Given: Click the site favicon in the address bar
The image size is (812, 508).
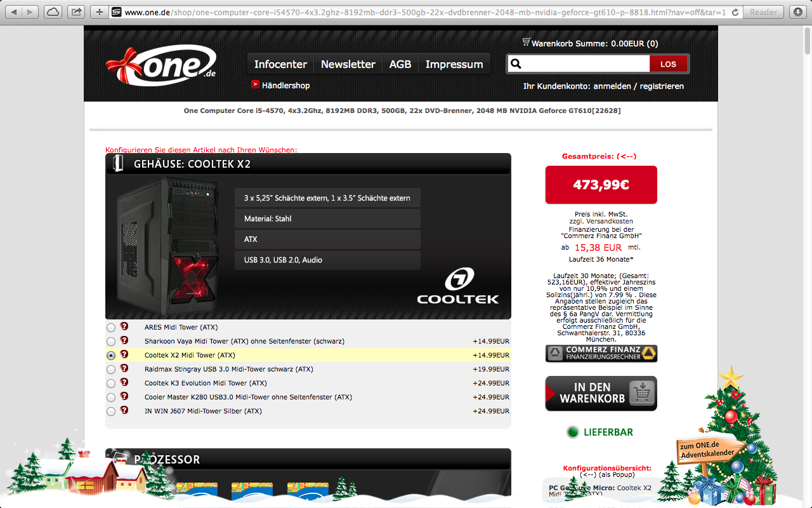Looking at the screenshot, I should [x=117, y=12].
